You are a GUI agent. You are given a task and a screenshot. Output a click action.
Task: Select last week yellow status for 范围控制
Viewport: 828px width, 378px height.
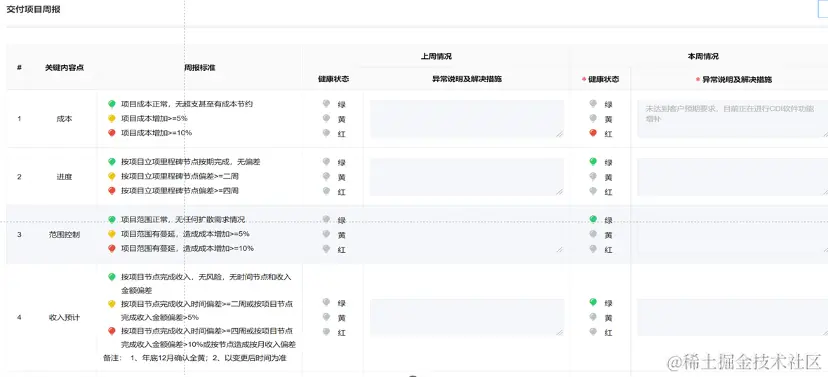pyautogui.click(x=326, y=234)
